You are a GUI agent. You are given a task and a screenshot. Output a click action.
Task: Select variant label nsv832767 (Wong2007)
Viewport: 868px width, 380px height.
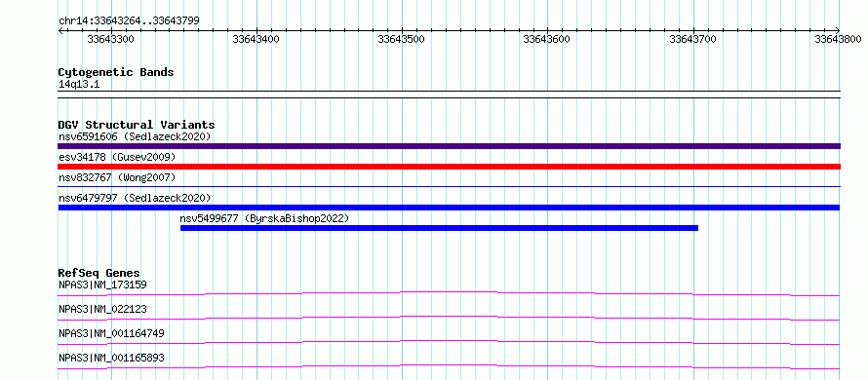(117, 177)
